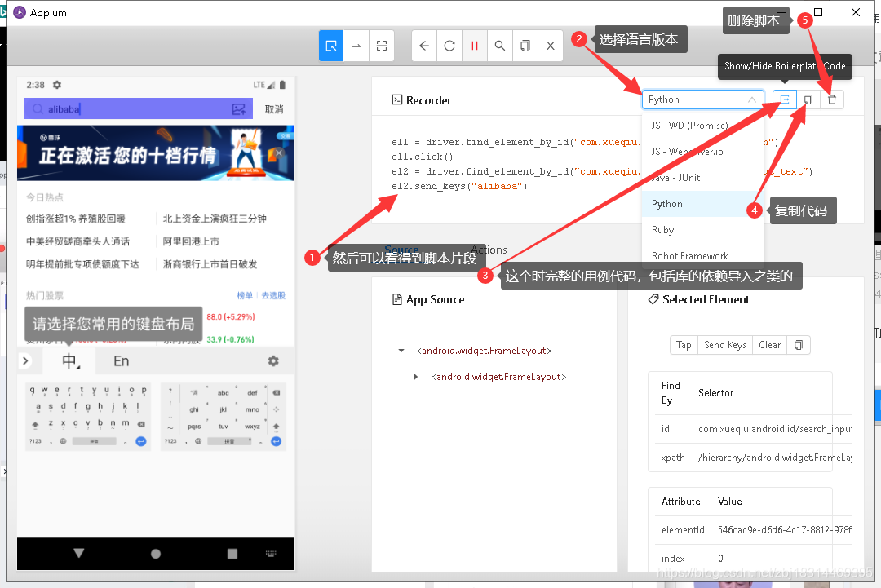Click id selector com.xueqiu.android:id/search_input value
Viewport: 881px width, 588px height.
tap(775, 428)
